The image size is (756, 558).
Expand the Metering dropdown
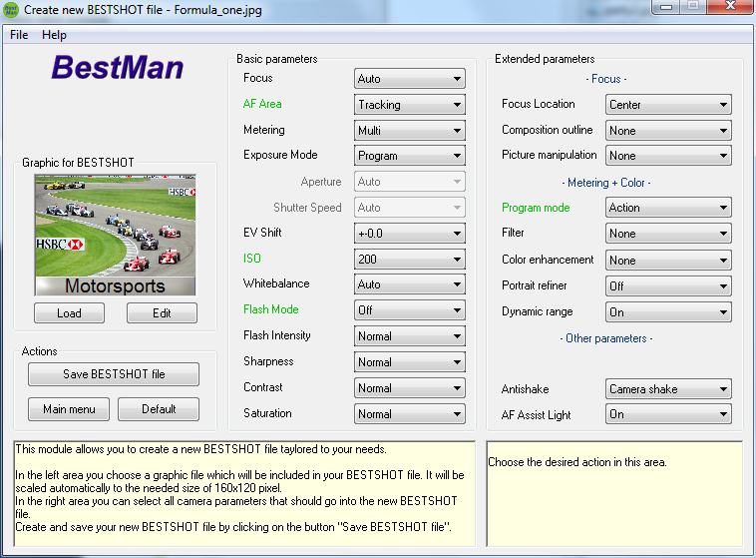pos(409,131)
